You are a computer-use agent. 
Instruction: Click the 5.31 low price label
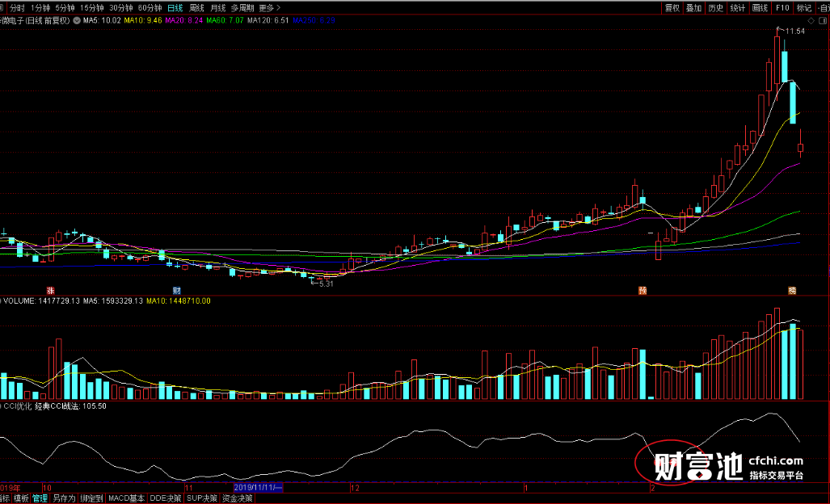click(326, 283)
